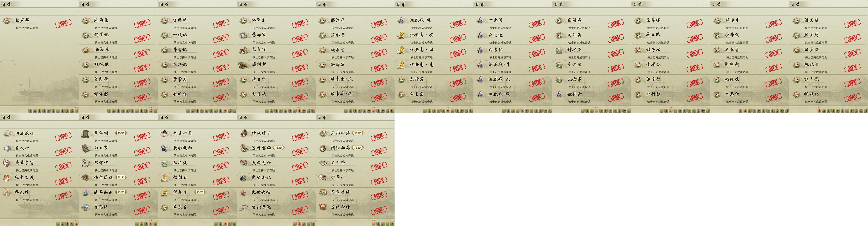Select the thumbs-up icon beside 旧宴承欢
The width and height of the screenshot is (868, 226).
point(7,133)
